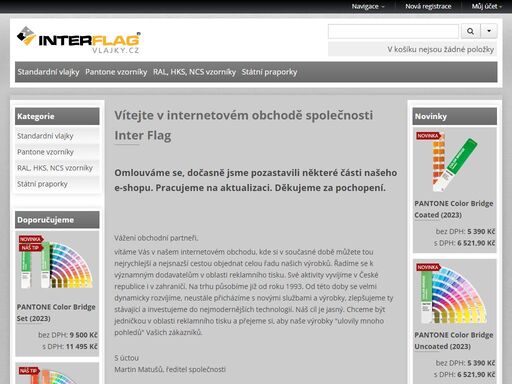The width and height of the screenshot is (512, 384).
Task: Open the search options dropdown arrow
Action: pos(489,31)
